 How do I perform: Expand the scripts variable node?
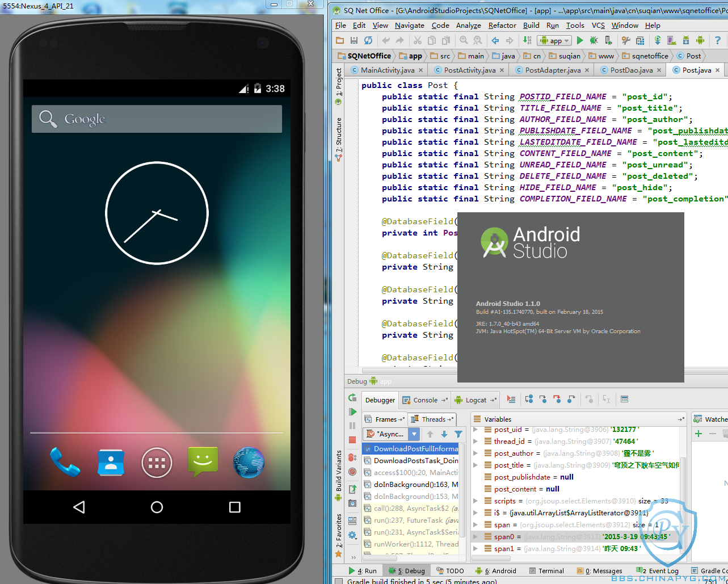coord(475,501)
